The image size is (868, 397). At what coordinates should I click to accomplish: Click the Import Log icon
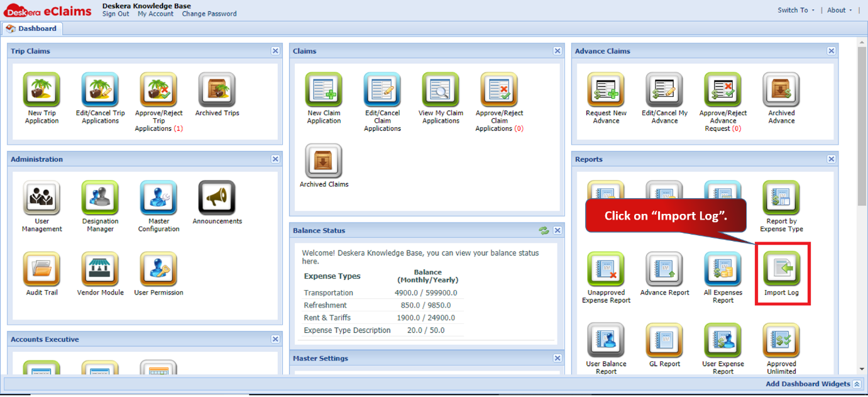tap(781, 269)
